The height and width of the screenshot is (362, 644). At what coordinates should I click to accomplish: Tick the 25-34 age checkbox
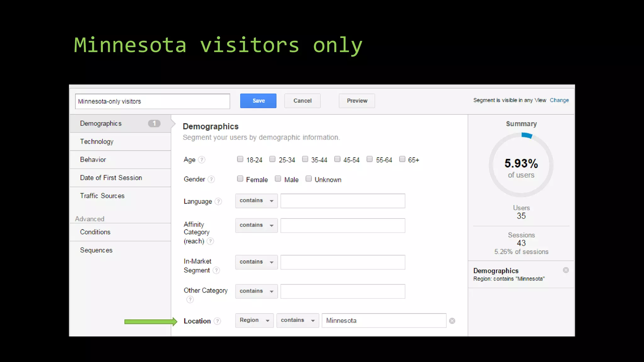(x=273, y=159)
